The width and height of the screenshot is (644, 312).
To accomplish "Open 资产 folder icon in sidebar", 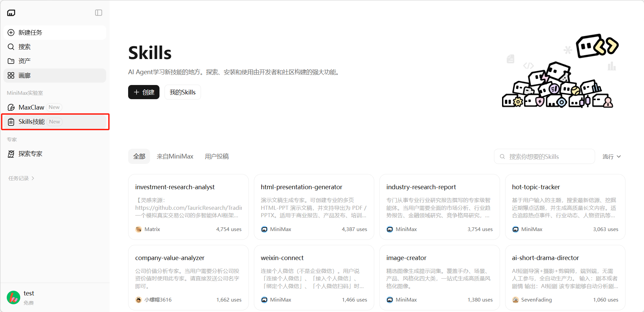I will (11, 61).
